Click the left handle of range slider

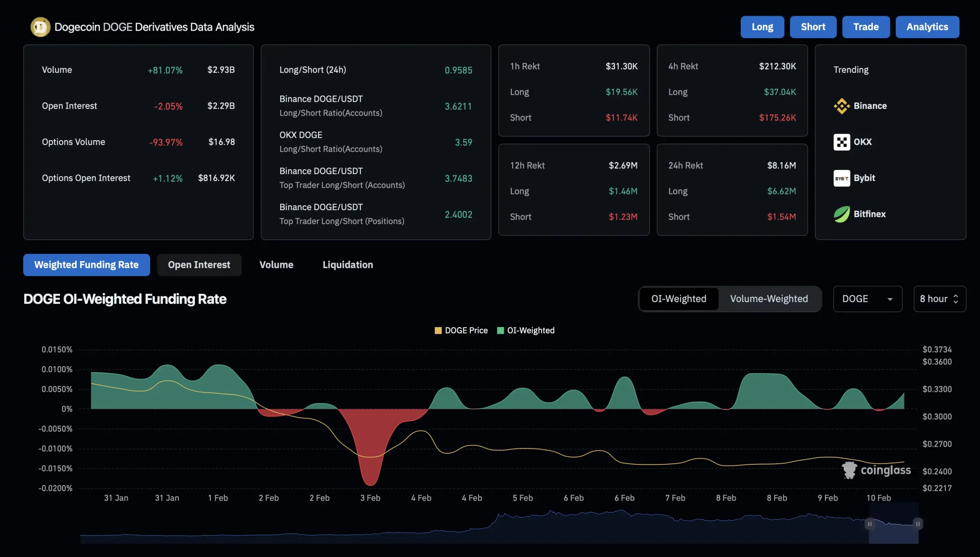(x=869, y=524)
